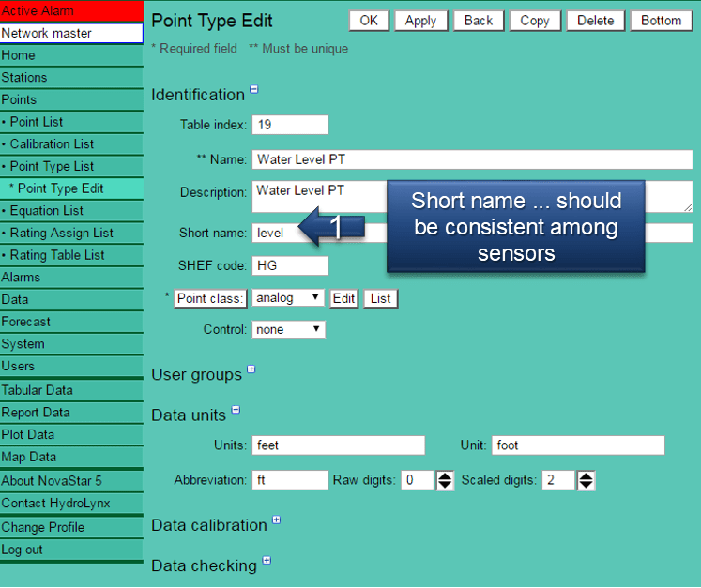This screenshot has height=588, width=701.
Task: Expand the User groups section
Action: point(251,370)
